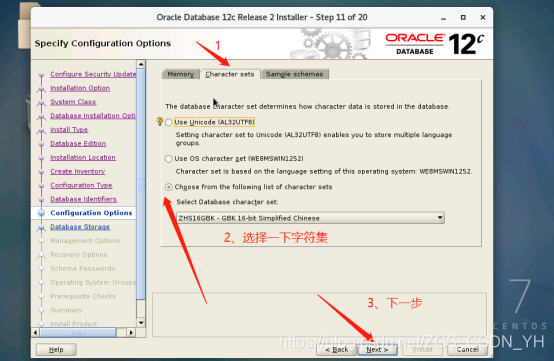Switch to the Memory tab
This screenshot has width=554, height=361.
pyautogui.click(x=181, y=74)
